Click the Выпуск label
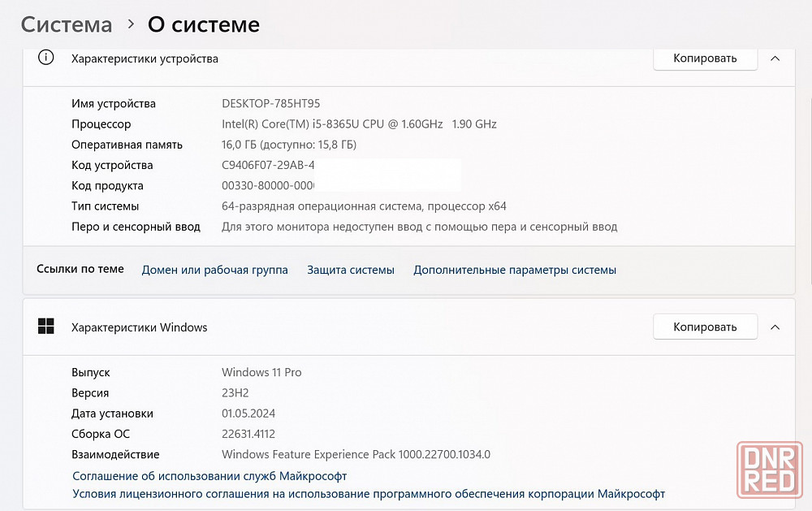 [x=91, y=373]
